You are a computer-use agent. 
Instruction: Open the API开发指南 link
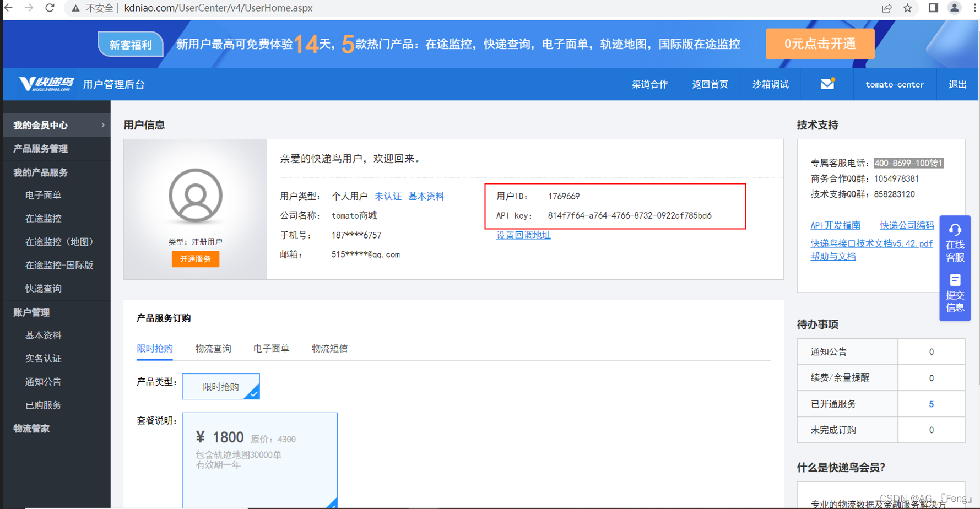tap(835, 225)
